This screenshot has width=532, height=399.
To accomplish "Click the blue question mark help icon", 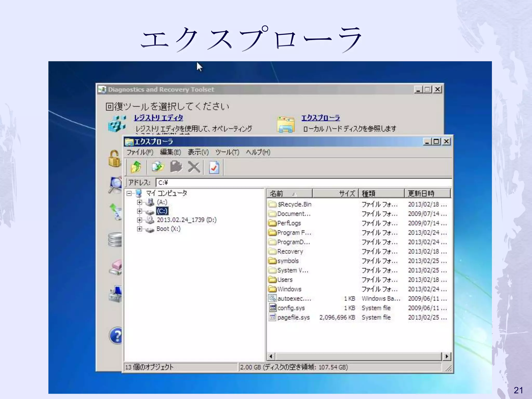I will 116,336.
